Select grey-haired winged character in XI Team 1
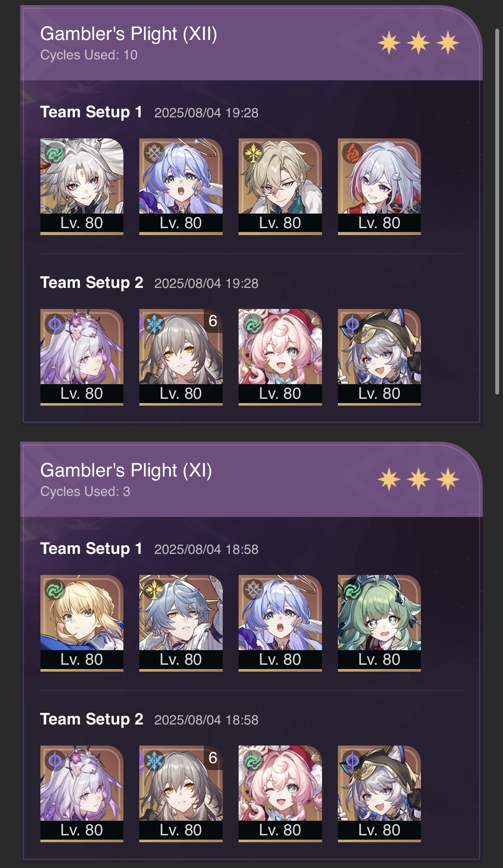Image resolution: width=503 pixels, height=868 pixels. click(x=181, y=623)
